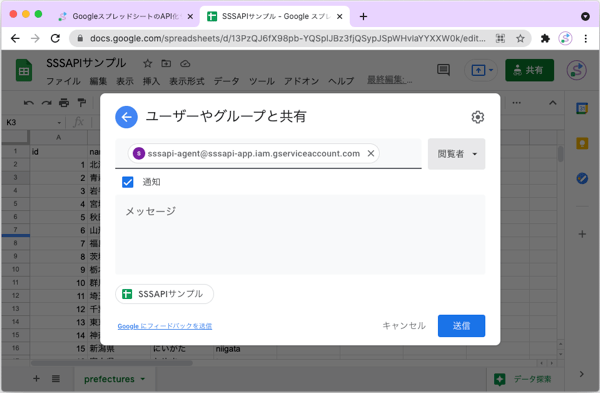Viewport: 600px width, 393px height.
Task: Get add-ons with side panel plus
Action: tap(582, 234)
